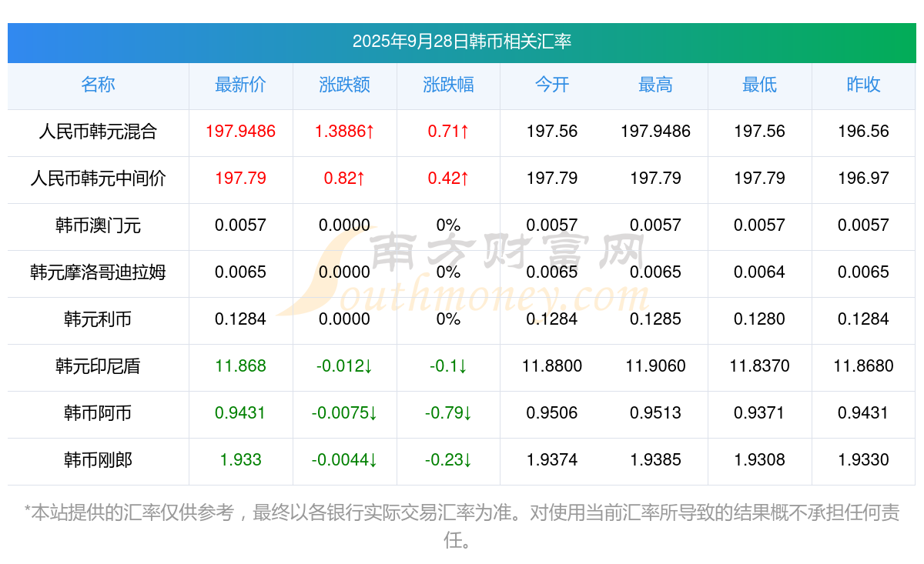Click the highest value 0.9513

click(x=655, y=413)
